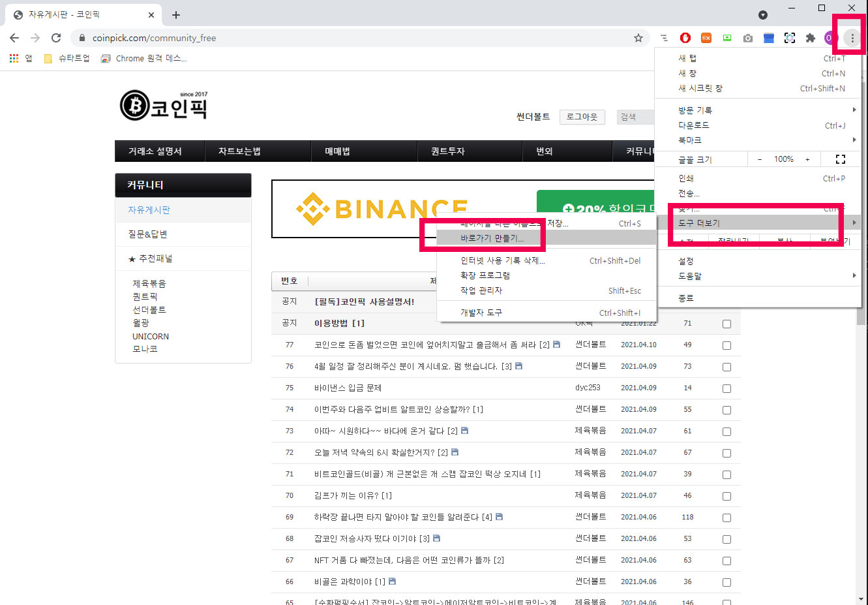Check the box next to post 77
The image size is (868, 605).
click(x=726, y=345)
